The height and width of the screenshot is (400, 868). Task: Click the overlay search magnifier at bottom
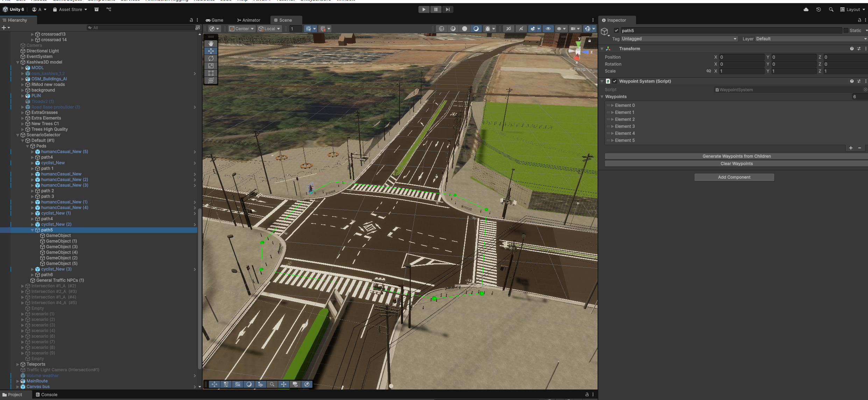pos(272,384)
